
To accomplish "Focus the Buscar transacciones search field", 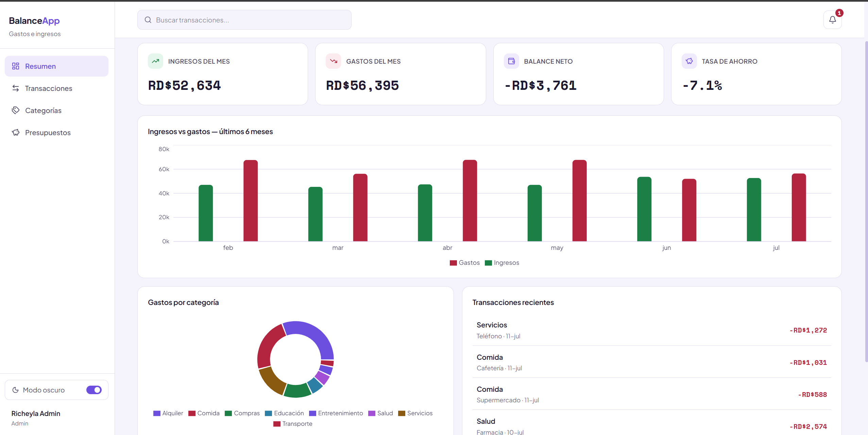I will coord(244,20).
